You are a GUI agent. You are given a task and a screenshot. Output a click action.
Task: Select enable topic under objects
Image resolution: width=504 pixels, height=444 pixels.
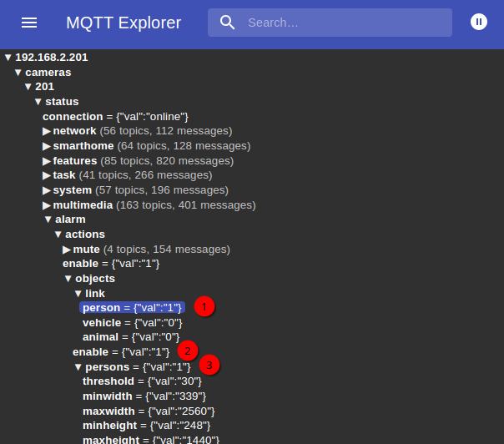(121, 352)
